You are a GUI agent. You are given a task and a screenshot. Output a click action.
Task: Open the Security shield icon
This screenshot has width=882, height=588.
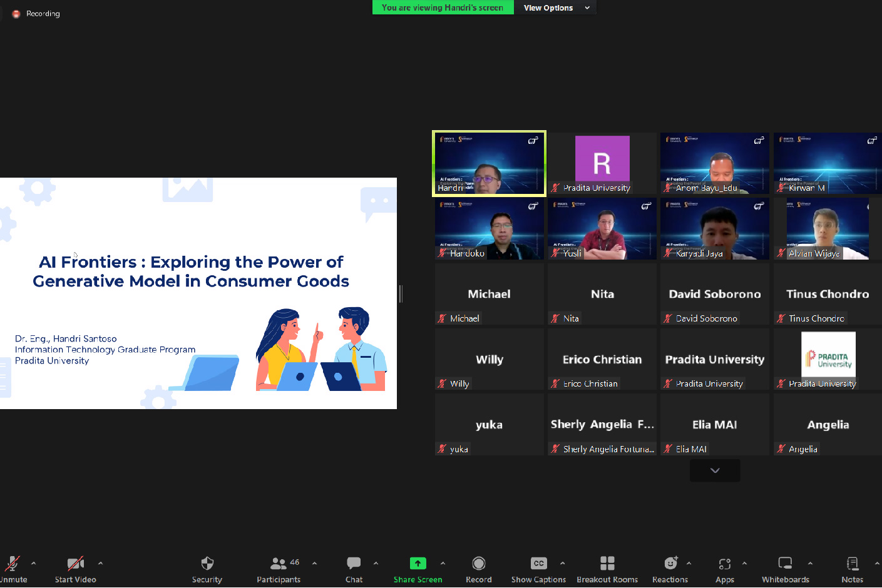point(207,564)
